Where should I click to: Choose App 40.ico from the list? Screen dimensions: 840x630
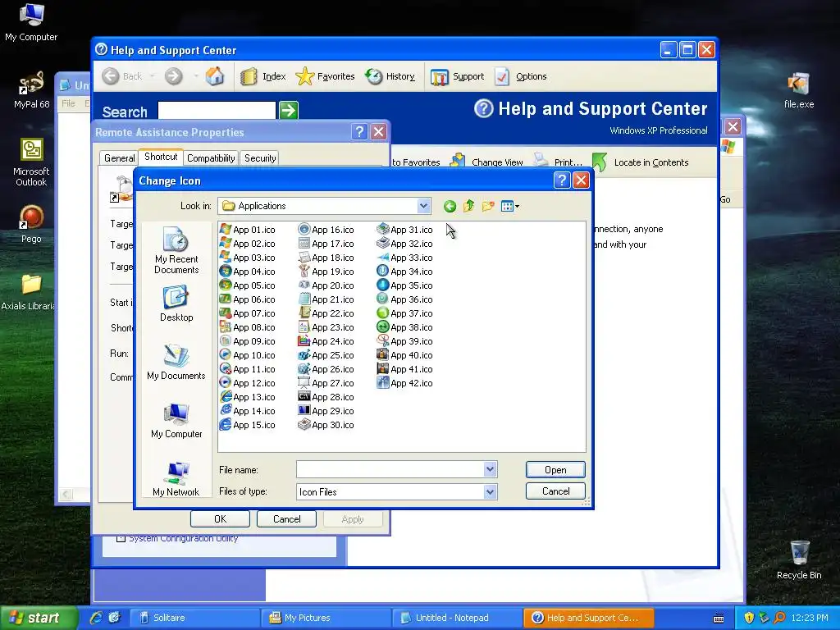[405, 355]
